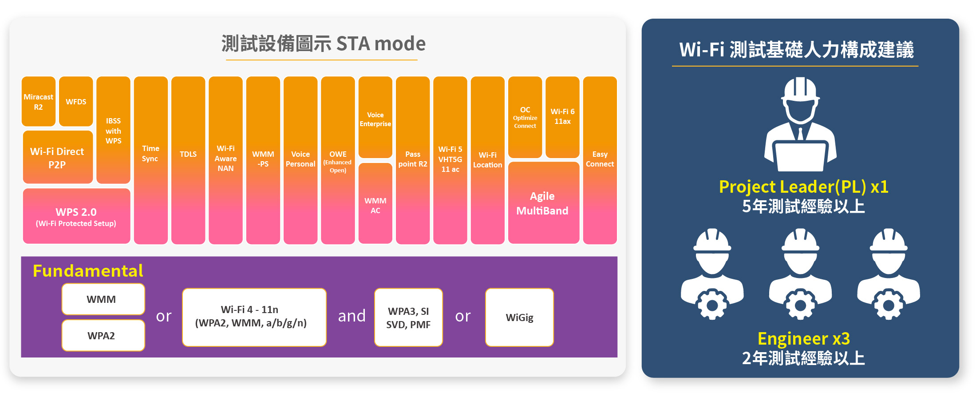Click the TDLS column

pyautogui.click(x=188, y=160)
